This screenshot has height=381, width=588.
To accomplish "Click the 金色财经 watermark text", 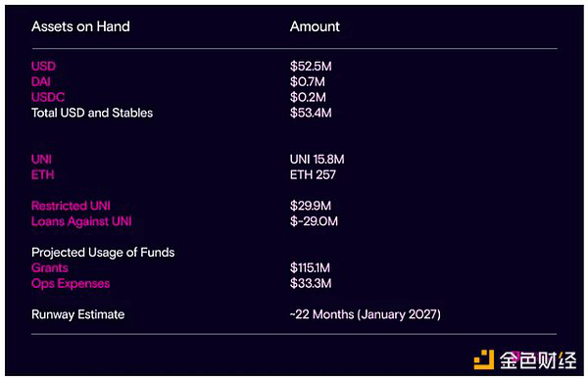I will pos(538,360).
